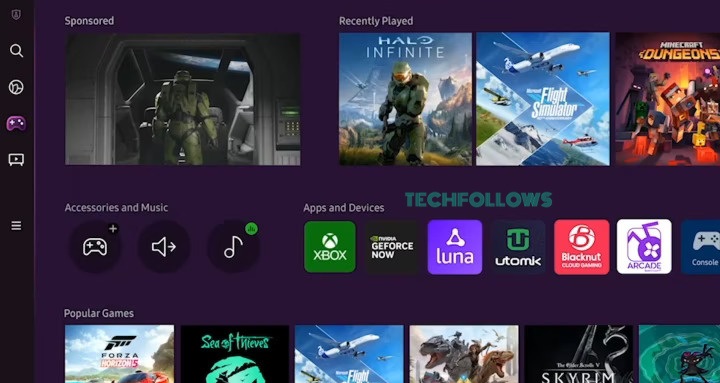Add a controller in Accessories and Music
The width and height of the screenshot is (720, 383).
[95, 247]
